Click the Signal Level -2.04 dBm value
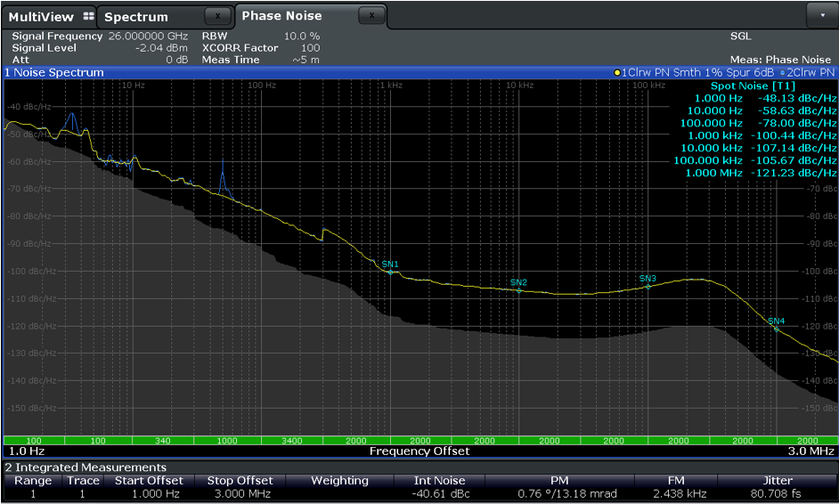The image size is (839, 504). coord(161,47)
